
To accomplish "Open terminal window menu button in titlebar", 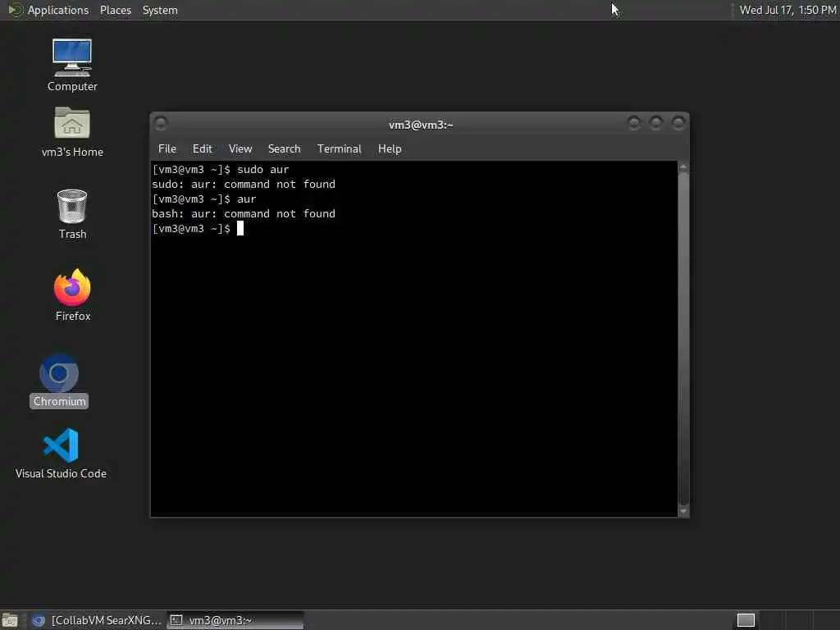I will click(x=161, y=124).
